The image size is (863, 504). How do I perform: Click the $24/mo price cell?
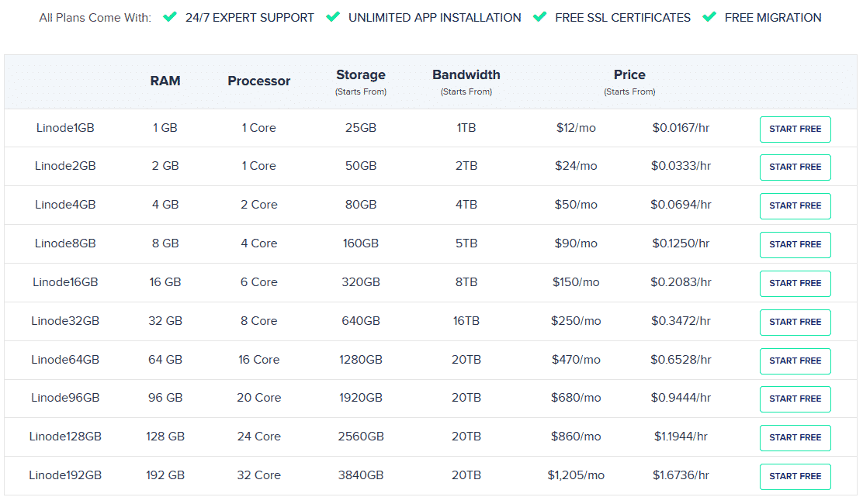click(576, 165)
